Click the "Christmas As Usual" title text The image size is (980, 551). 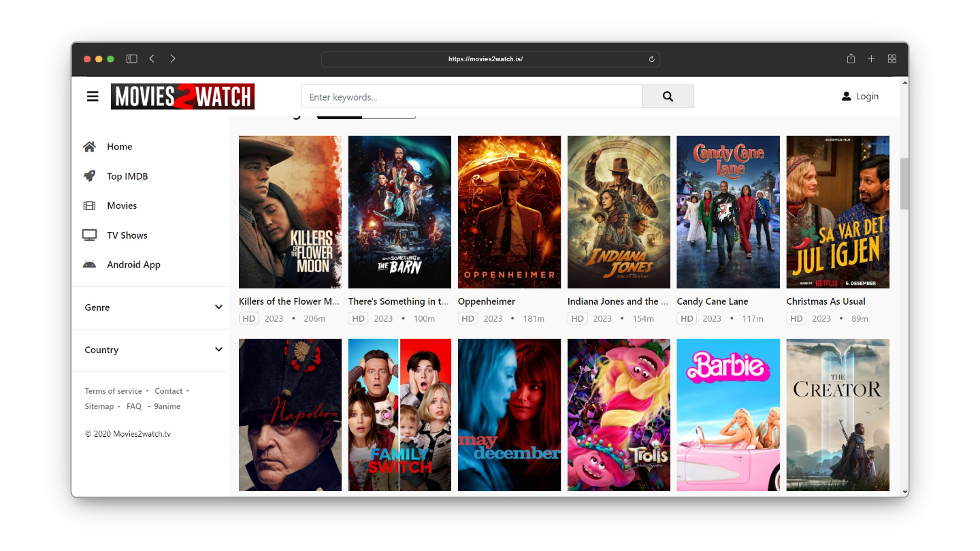click(x=826, y=301)
